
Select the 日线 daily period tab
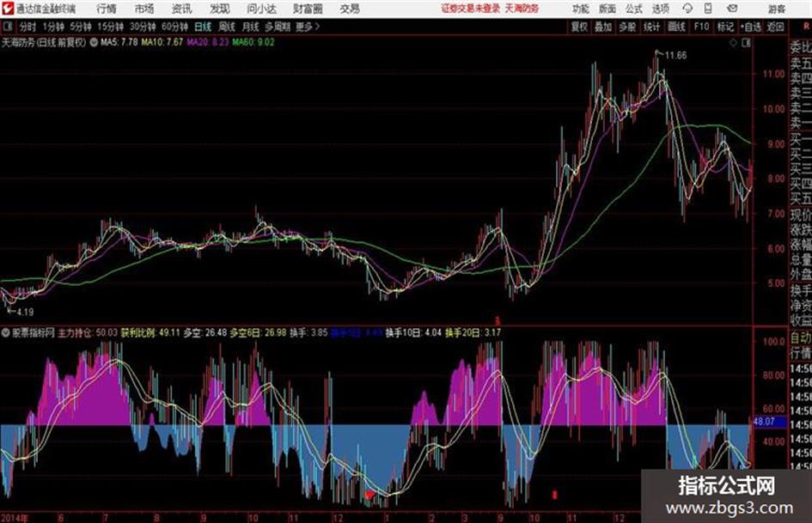tap(203, 27)
